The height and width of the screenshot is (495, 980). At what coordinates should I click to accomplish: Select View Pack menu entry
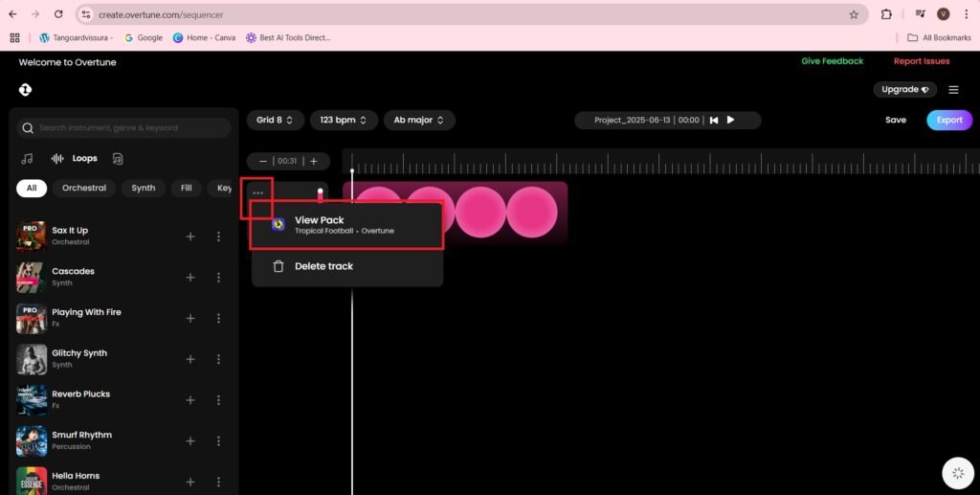[x=347, y=225]
